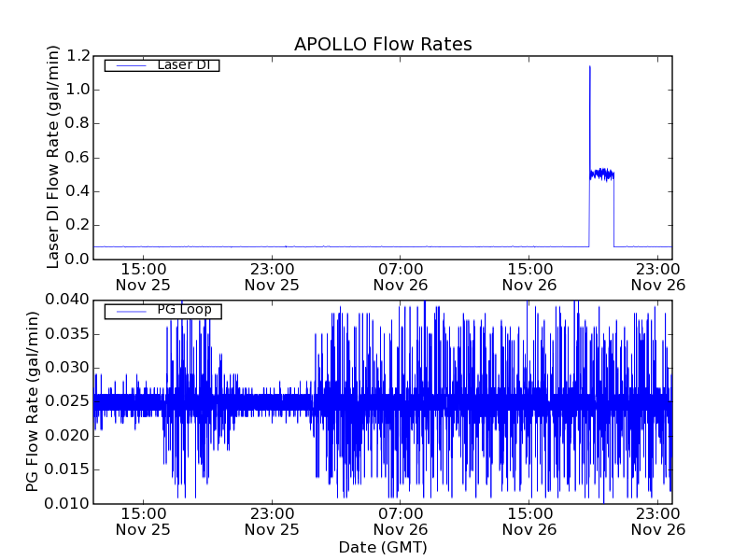
Task: Click the APOLLO Flow Rates chart title
Action: (383, 45)
